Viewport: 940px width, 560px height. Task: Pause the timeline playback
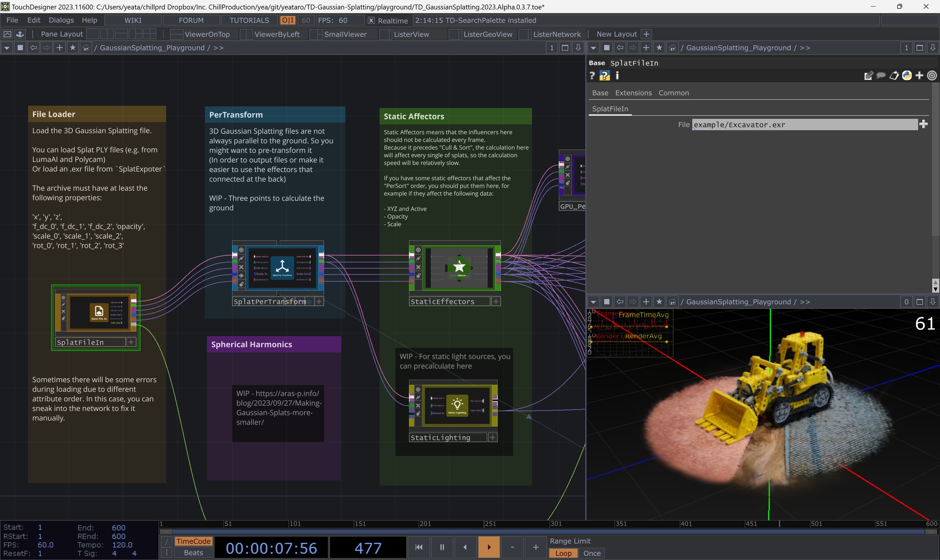click(x=442, y=547)
